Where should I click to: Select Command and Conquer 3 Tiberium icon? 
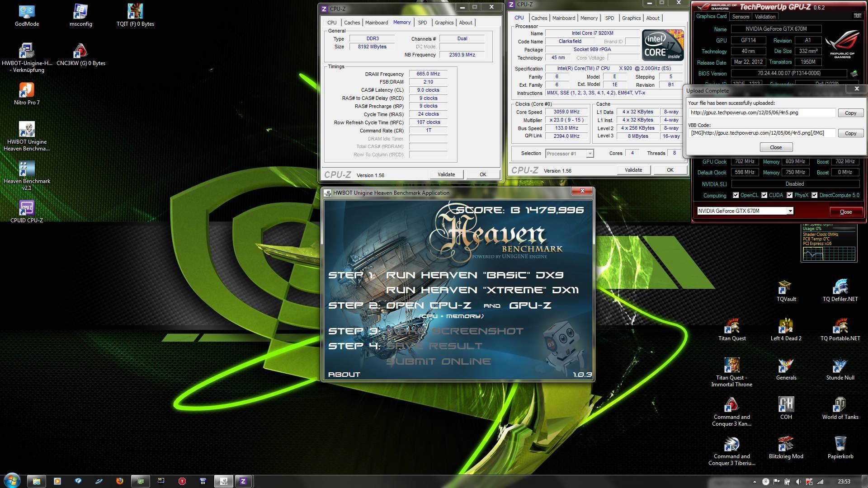(x=731, y=451)
